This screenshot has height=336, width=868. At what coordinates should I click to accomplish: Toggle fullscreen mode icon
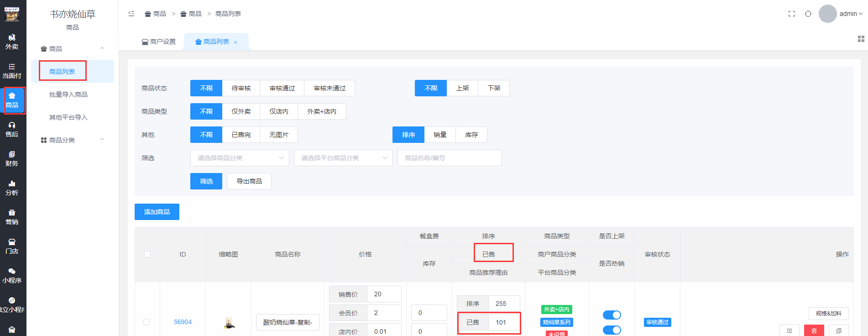792,14
